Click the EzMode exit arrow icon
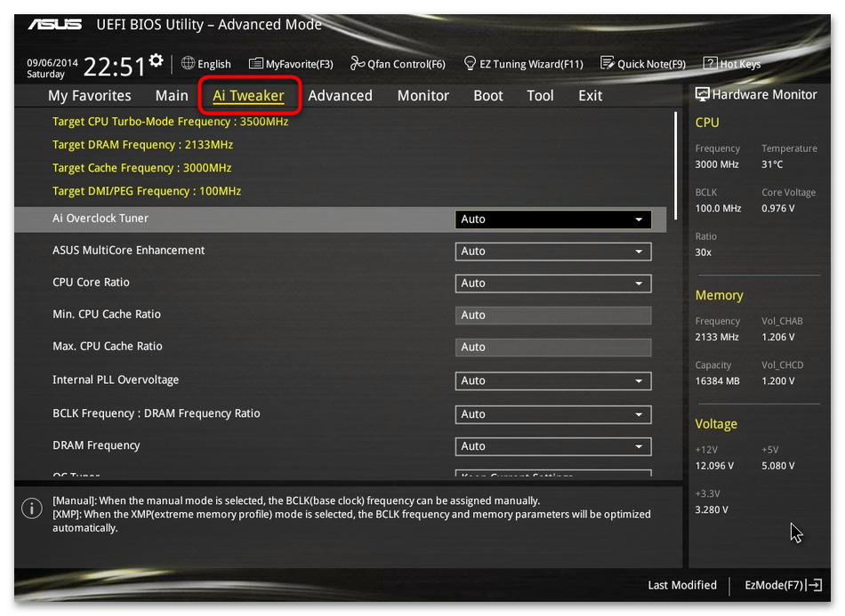This screenshot has width=845, height=616. click(815, 585)
